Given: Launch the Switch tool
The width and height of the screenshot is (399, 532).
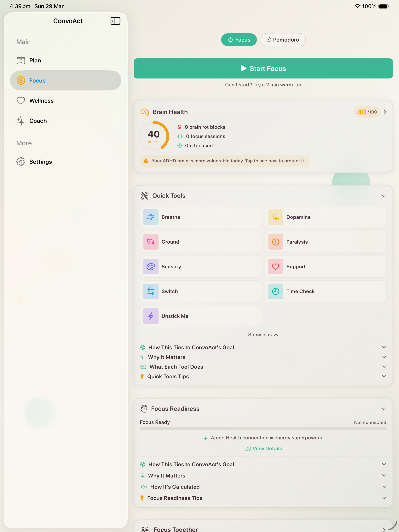Looking at the screenshot, I should click(201, 291).
